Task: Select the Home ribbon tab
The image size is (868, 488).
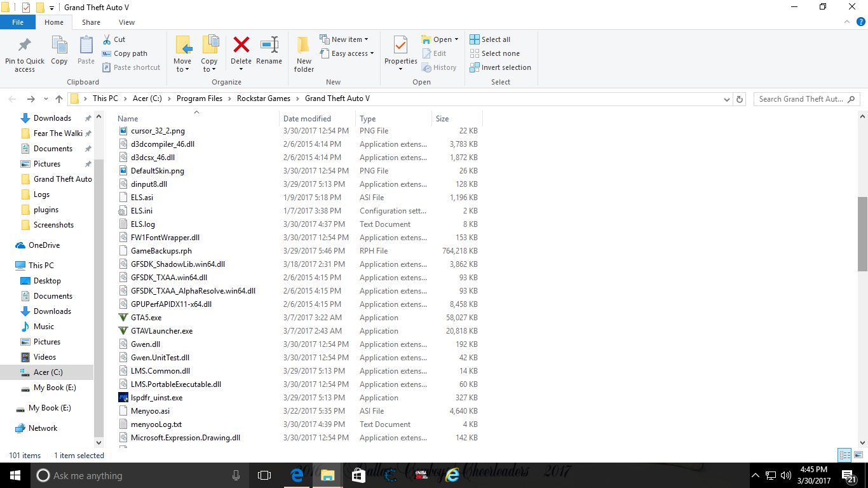Action: tap(54, 22)
